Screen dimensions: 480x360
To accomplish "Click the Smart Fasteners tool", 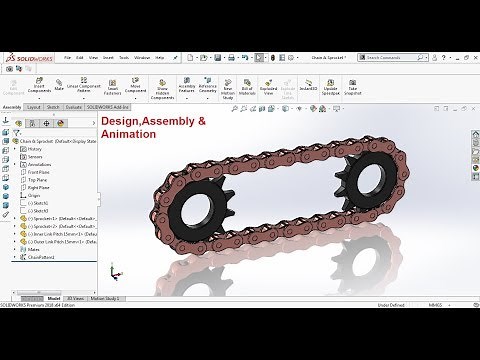I will click(x=113, y=87).
